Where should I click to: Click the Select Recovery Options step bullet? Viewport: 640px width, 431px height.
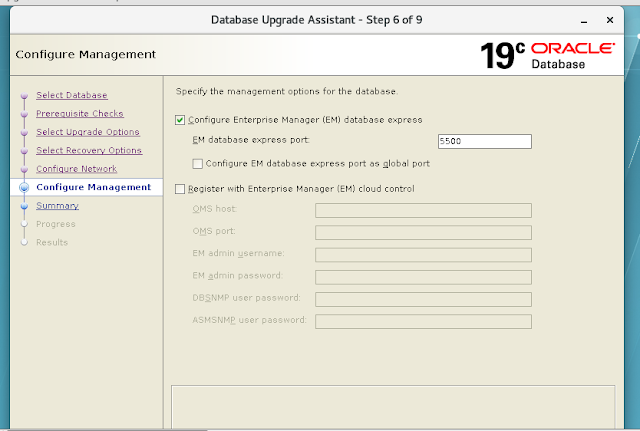pos(24,151)
